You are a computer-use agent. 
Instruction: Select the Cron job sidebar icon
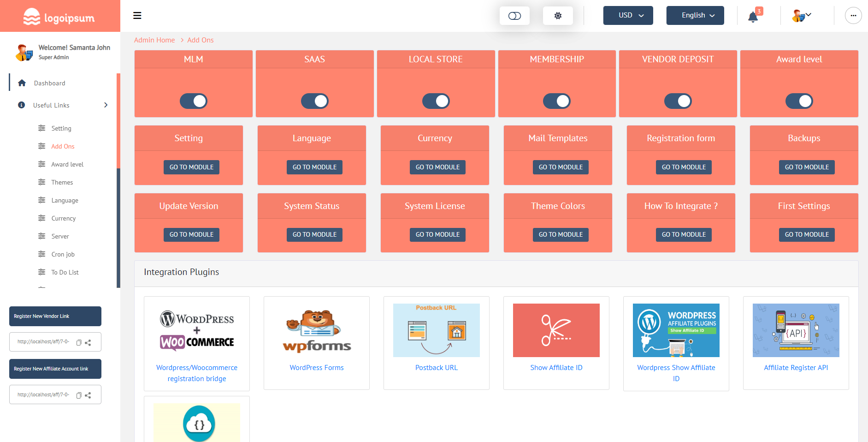(41, 254)
